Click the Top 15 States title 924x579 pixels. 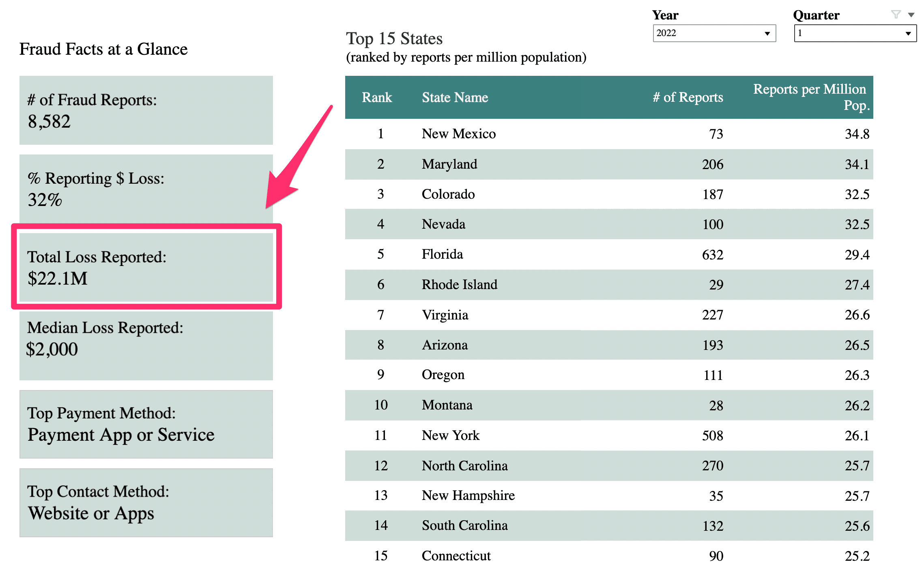(x=394, y=39)
